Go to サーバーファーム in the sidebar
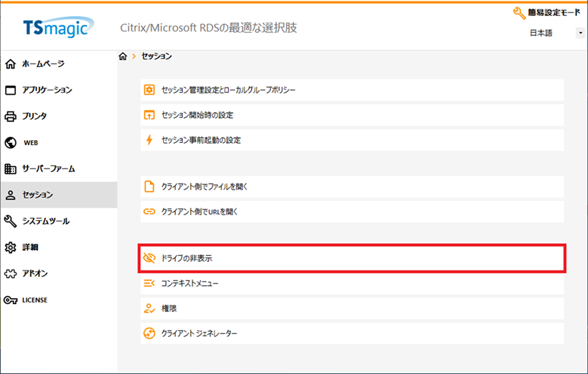 [48, 168]
